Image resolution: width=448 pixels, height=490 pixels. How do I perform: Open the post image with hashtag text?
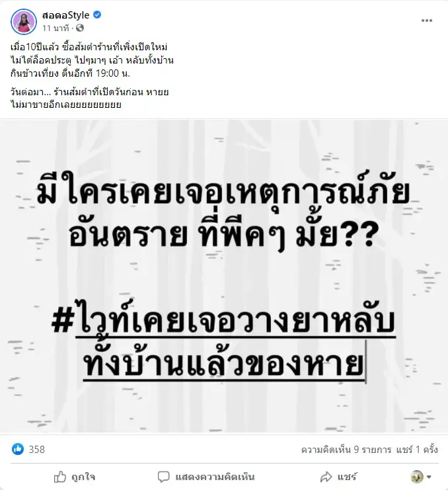coord(224,276)
